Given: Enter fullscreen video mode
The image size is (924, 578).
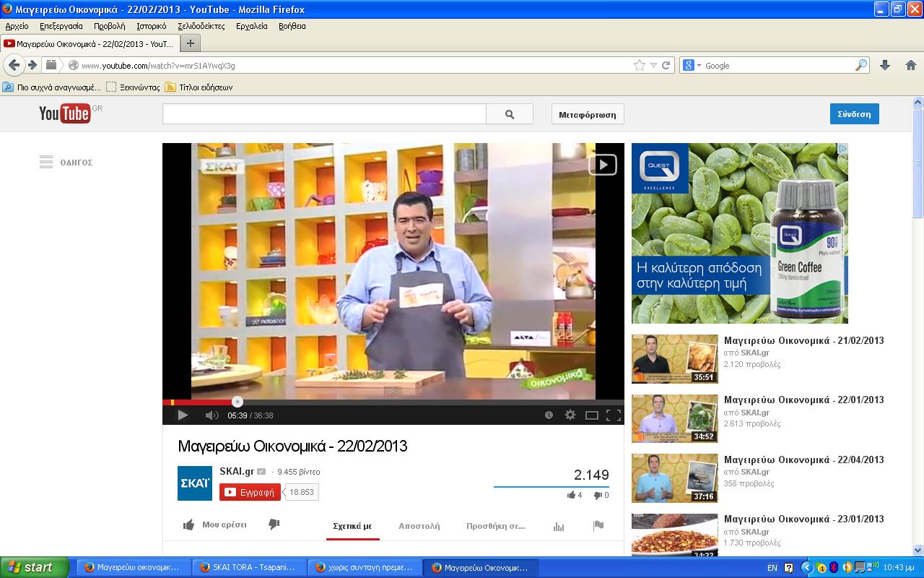Looking at the screenshot, I should 613,415.
